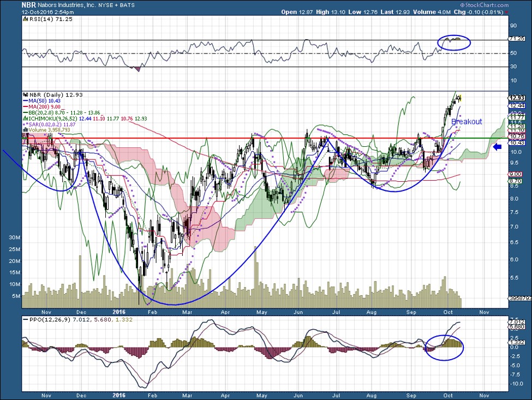
Task: Click the Low 12.76 value in header
Action: [363, 12]
